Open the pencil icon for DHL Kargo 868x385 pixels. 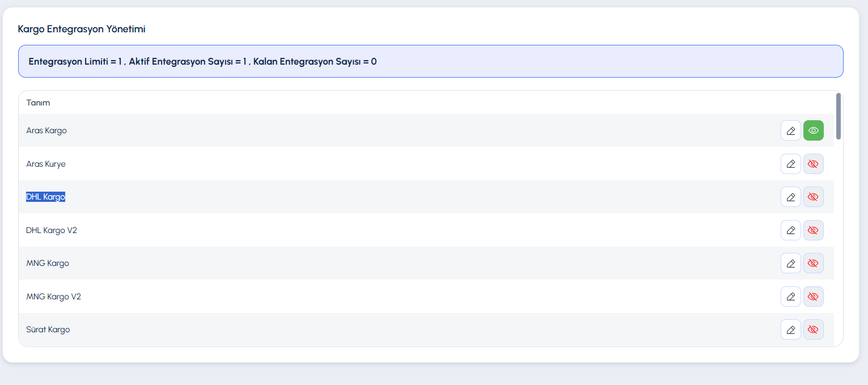point(791,197)
